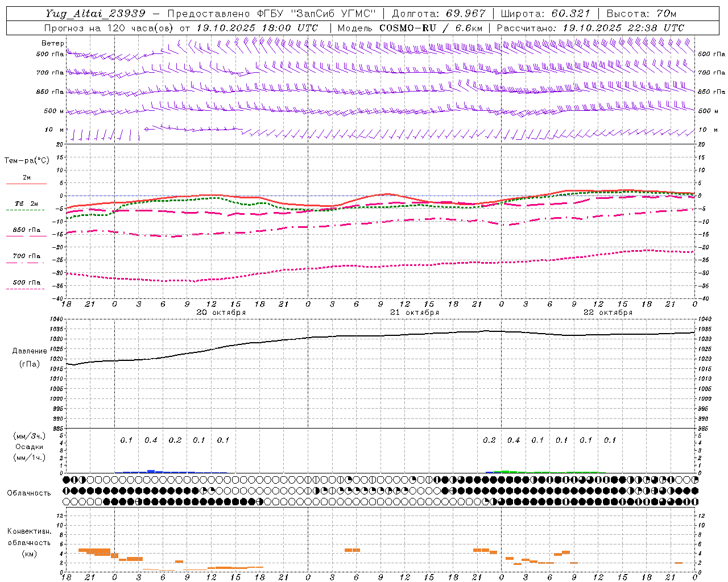728x582 pixels.
Task: Click the 22 октября date label
Action: pyautogui.click(x=608, y=313)
